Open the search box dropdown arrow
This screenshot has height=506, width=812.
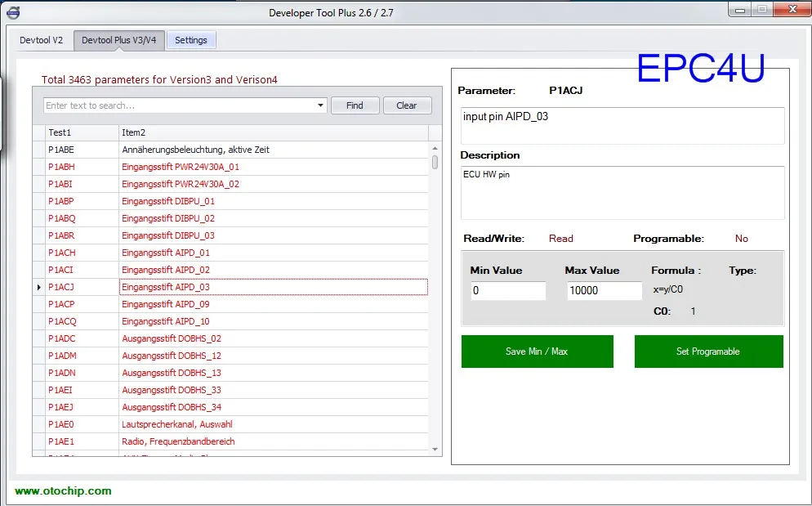320,105
